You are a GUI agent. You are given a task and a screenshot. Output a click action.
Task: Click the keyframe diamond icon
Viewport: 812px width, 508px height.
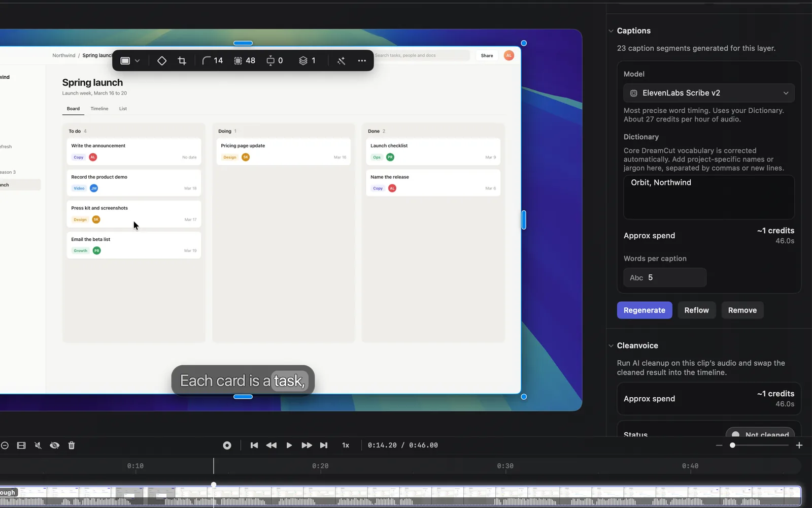click(162, 60)
